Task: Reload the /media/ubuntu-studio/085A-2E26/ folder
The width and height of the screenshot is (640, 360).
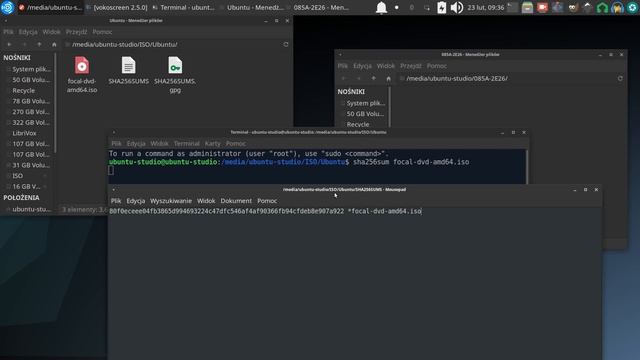Action: pos(620,78)
